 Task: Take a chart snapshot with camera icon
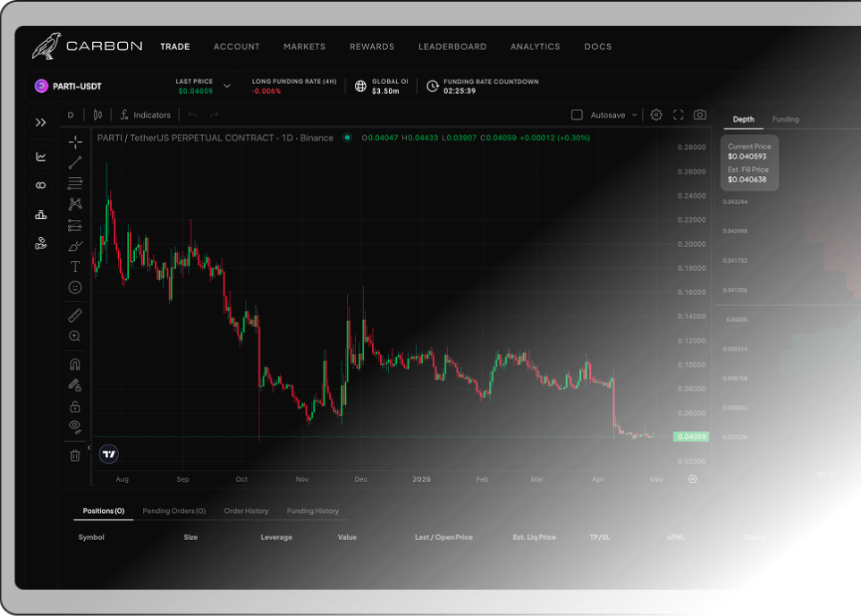tap(699, 114)
